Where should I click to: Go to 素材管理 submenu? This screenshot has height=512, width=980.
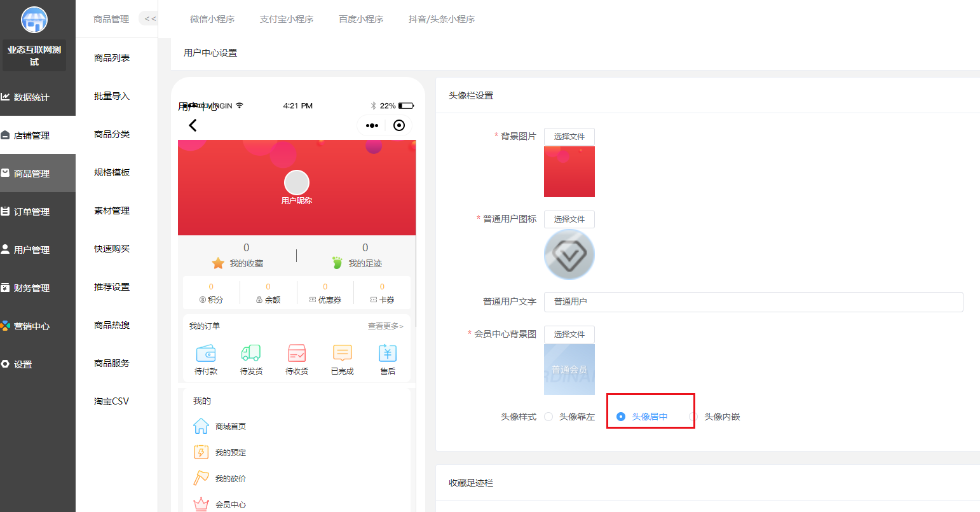pos(112,211)
